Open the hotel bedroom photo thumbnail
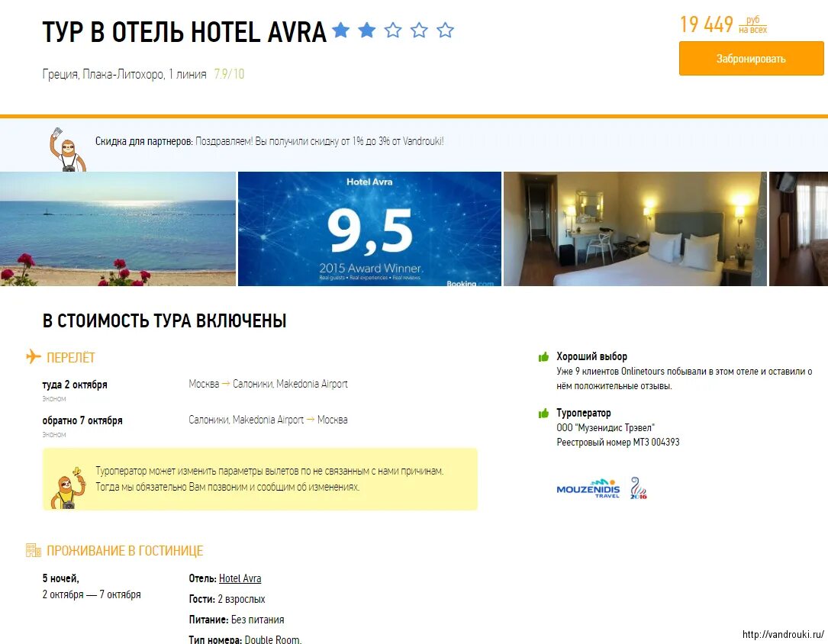 [x=635, y=229]
